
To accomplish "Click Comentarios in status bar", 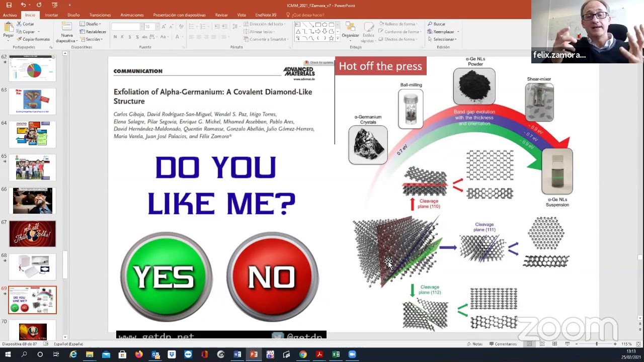I will click(502, 344).
